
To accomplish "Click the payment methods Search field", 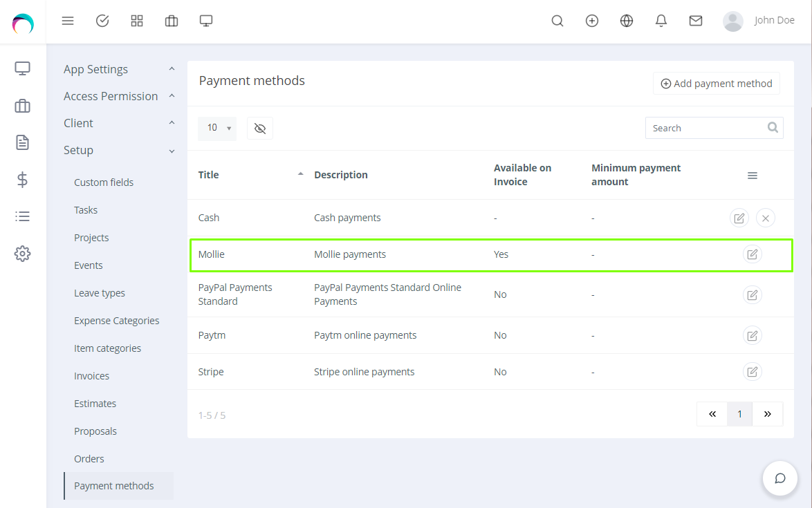I will pyautogui.click(x=707, y=128).
